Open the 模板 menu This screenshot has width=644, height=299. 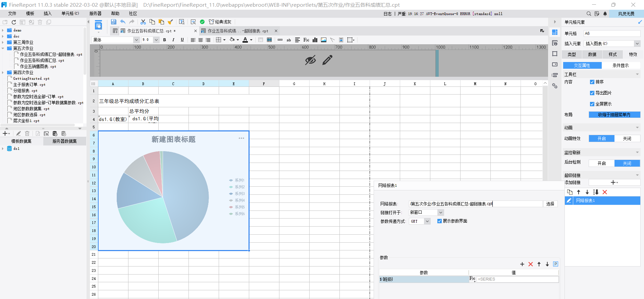[30, 13]
